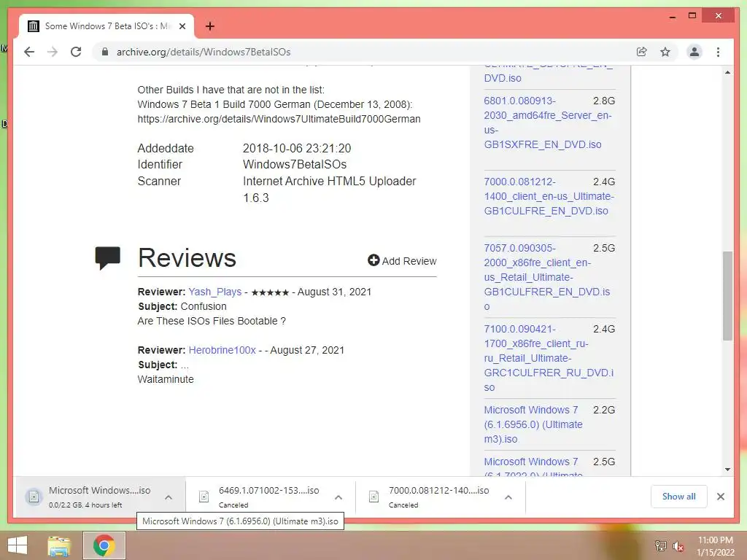The image size is (747, 560).
Task: Expand options for 7000.0.081212-140 download
Action: [x=508, y=497]
